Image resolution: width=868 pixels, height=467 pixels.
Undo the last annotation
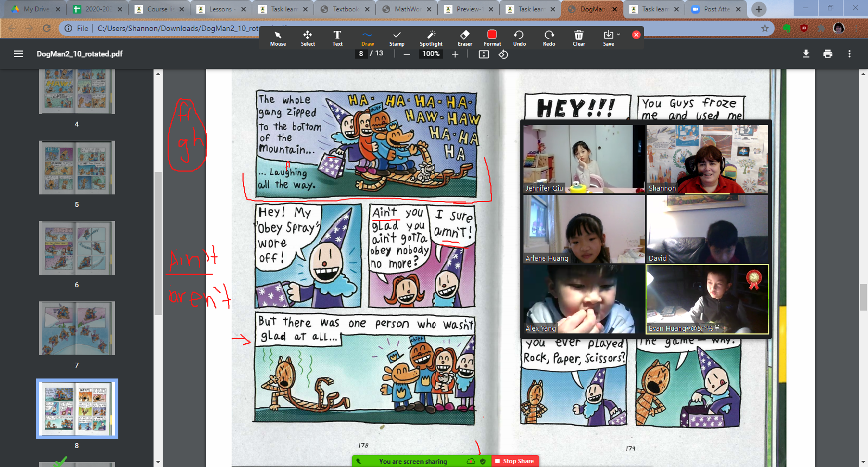coord(519,38)
